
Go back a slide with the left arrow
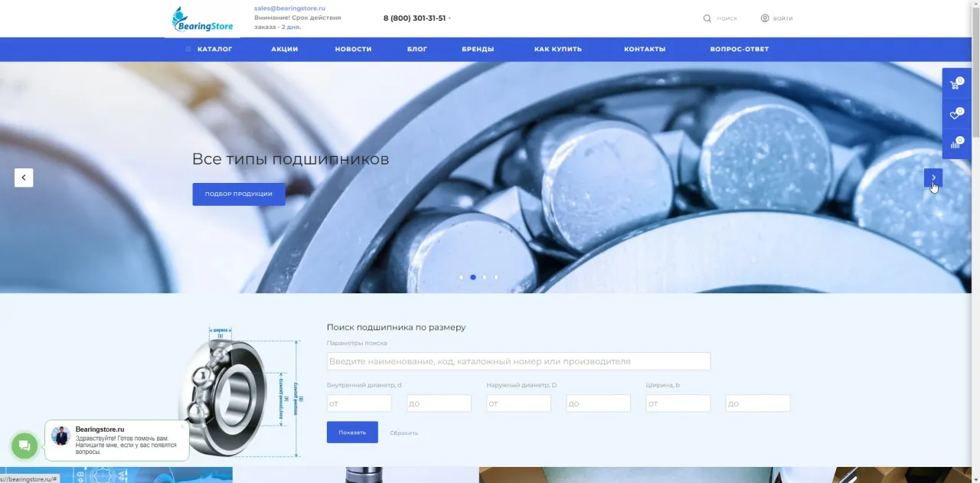click(24, 177)
